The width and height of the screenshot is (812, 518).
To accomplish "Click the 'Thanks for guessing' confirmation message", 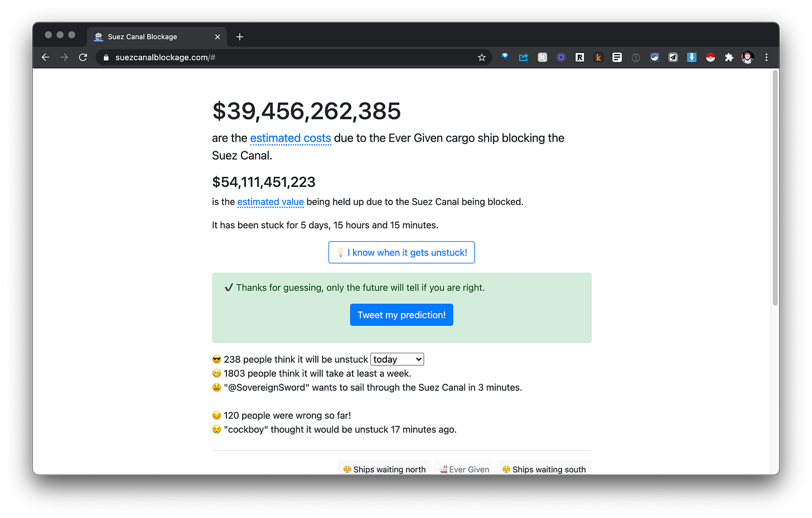I will tap(355, 287).
